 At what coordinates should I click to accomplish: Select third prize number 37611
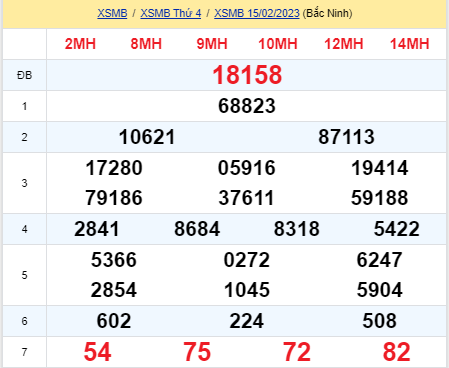(x=246, y=198)
